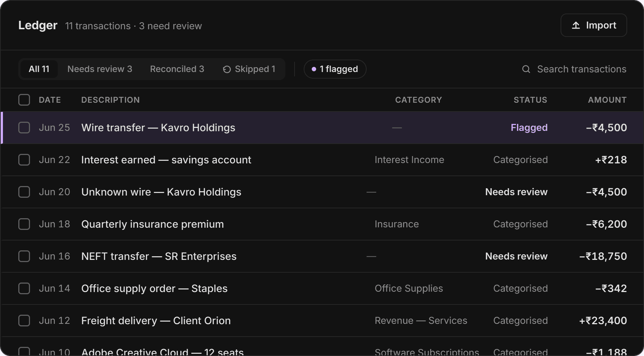Tick the Office supply order checkbox
Image resolution: width=644 pixels, height=356 pixels.
24,288
